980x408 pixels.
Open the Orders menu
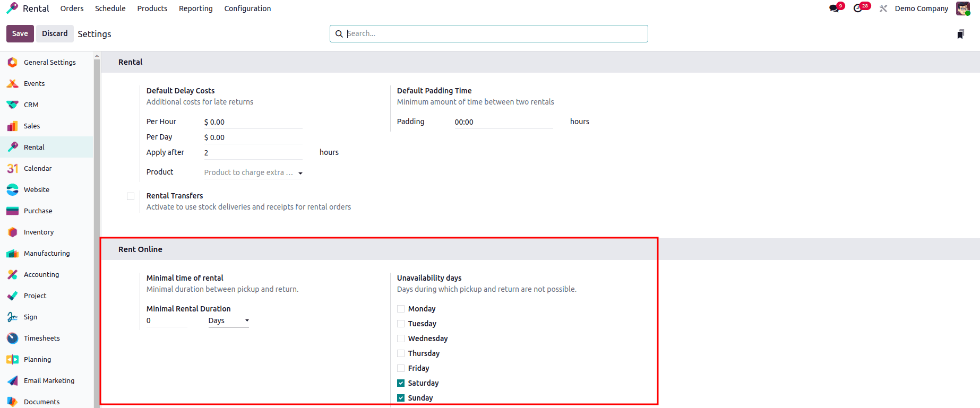(72, 8)
